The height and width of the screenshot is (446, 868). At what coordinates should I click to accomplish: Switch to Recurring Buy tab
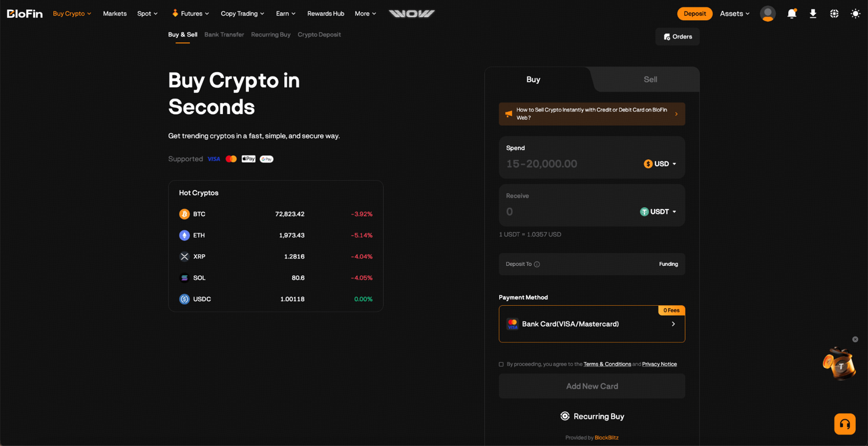(x=271, y=35)
